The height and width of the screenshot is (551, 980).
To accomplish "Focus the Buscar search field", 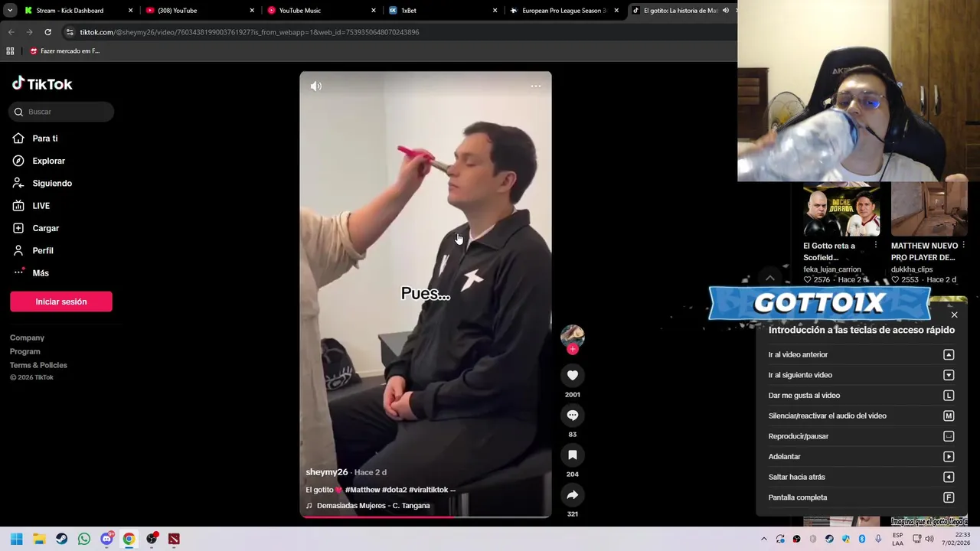I will coord(61,112).
